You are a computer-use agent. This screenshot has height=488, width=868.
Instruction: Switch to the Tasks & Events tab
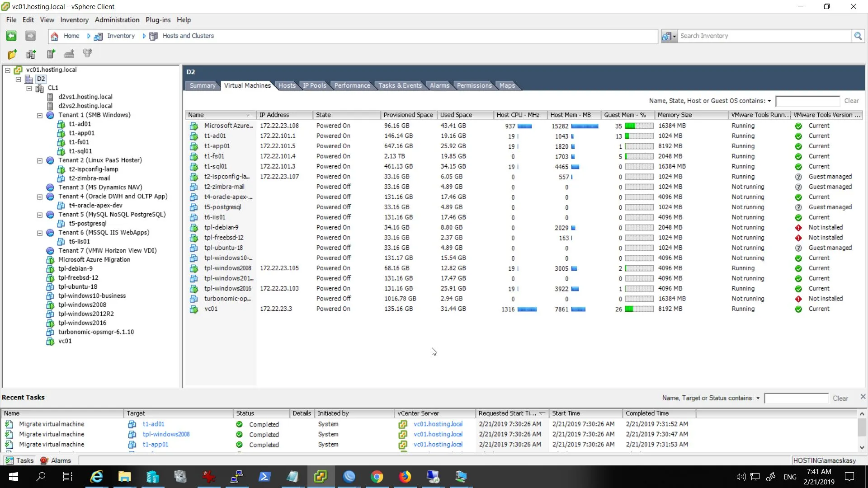click(400, 85)
